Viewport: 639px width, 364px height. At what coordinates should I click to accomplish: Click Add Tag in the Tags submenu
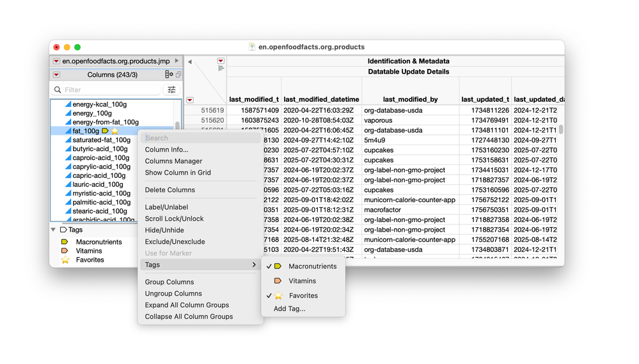coord(289,309)
